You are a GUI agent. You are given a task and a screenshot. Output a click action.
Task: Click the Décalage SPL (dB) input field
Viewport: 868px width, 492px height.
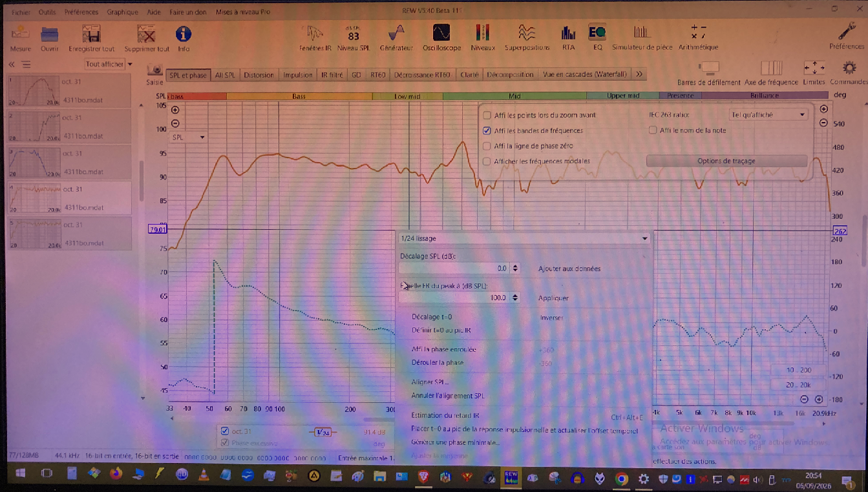pyautogui.click(x=454, y=268)
